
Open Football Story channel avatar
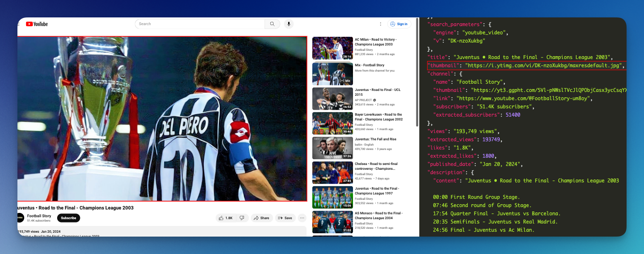[20, 218]
